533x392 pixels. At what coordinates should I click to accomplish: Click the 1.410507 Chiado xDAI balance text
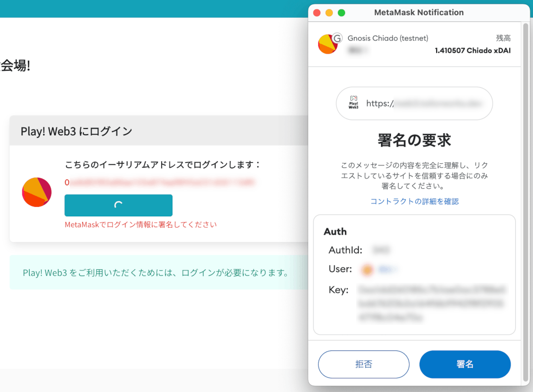pos(473,50)
